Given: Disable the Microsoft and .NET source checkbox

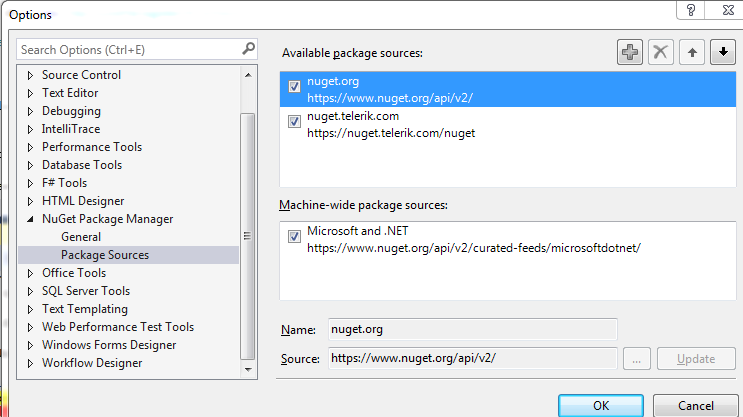Looking at the screenshot, I should coord(294,236).
